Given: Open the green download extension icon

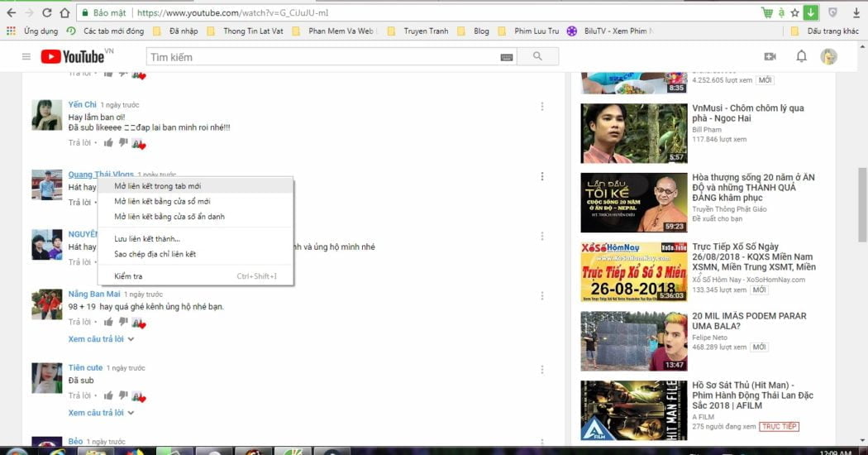Looking at the screenshot, I should 810,12.
